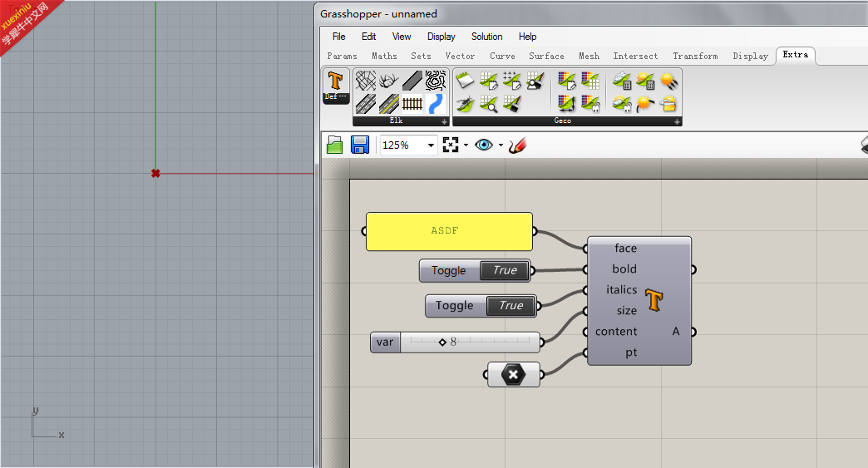Open the Edit menu
The height and width of the screenshot is (468, 868).
(368, 37)
